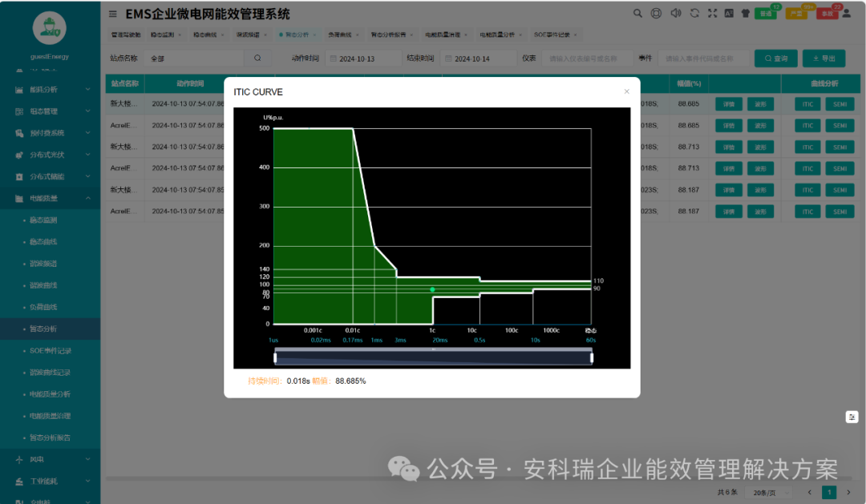Viewport: 866px width, 504px height.
Task: Click the 查询 query button
Action: (776, 58)
